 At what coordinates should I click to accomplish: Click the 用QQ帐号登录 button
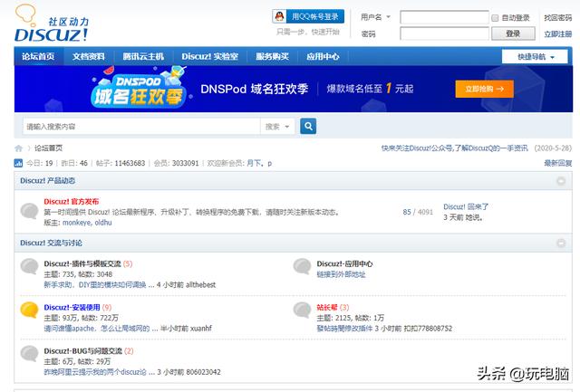(x=308, y=16)
